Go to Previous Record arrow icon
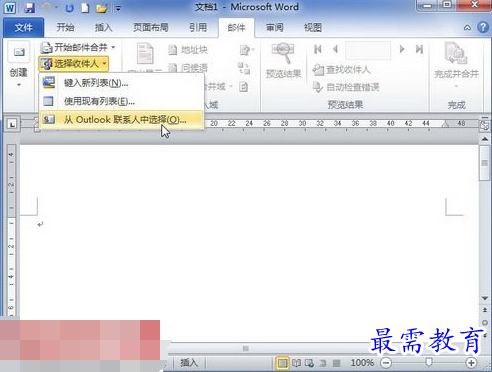 tap(336, 50)
